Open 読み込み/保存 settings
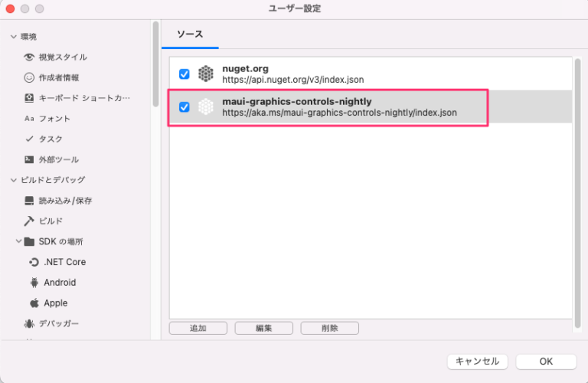588x383 pixels. (x=65, y=201)
